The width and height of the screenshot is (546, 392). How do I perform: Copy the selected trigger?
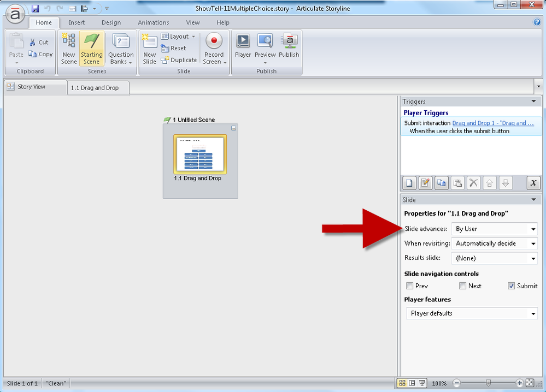coord(441,182)
